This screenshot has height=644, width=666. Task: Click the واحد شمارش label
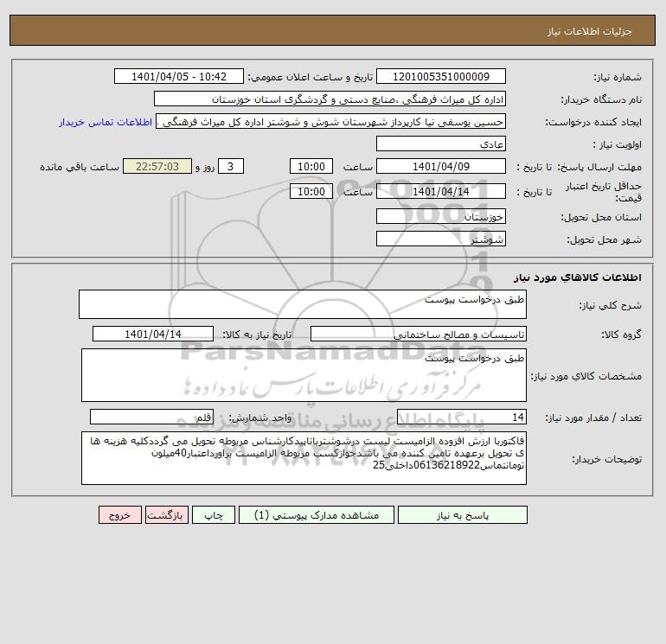tap(260, 418)
